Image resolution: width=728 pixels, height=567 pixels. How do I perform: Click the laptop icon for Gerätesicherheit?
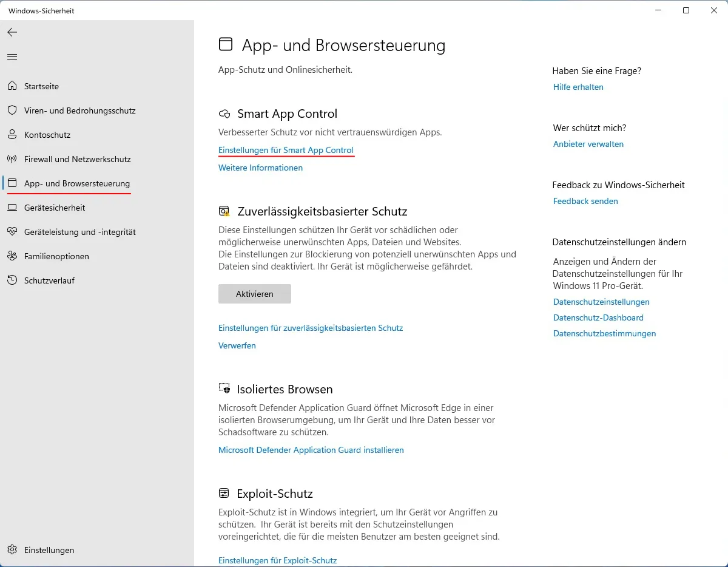(12, 208)
